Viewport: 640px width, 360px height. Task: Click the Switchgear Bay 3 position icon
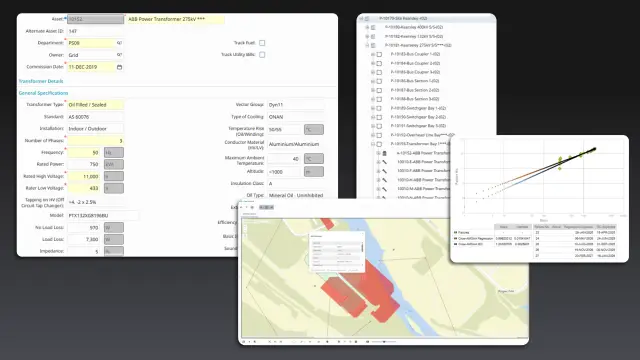pyautogui.click(x=379, y=126)
